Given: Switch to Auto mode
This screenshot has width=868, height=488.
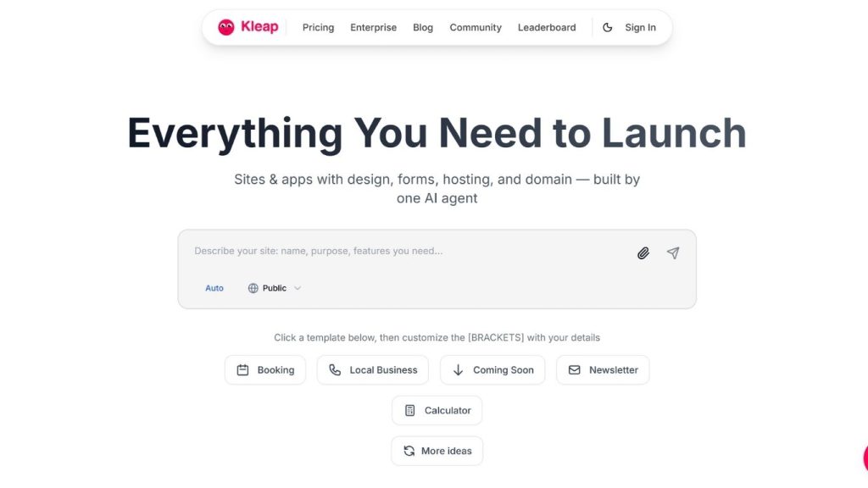Looking at the screenshot, I should point(214,288).
